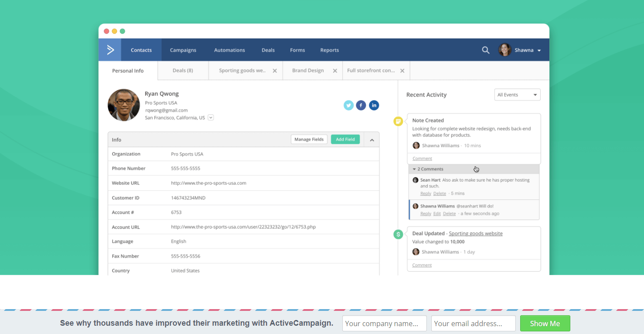Click the Recent Activity heading
644x334 pixels.
tap(426, 95)
